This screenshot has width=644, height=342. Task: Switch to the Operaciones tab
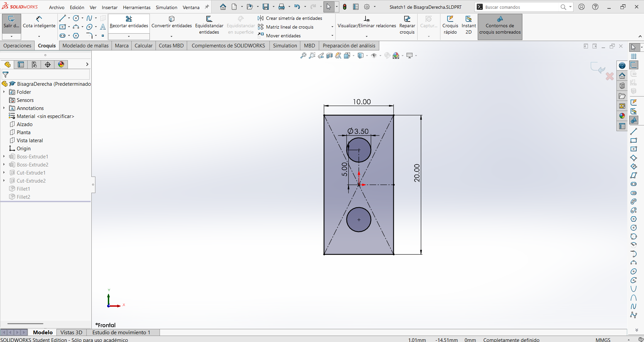[x=17, y=46]
